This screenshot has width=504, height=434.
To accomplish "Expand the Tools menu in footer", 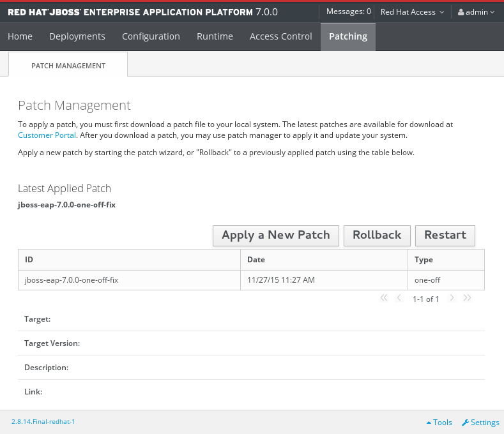I will click(439, 423).
